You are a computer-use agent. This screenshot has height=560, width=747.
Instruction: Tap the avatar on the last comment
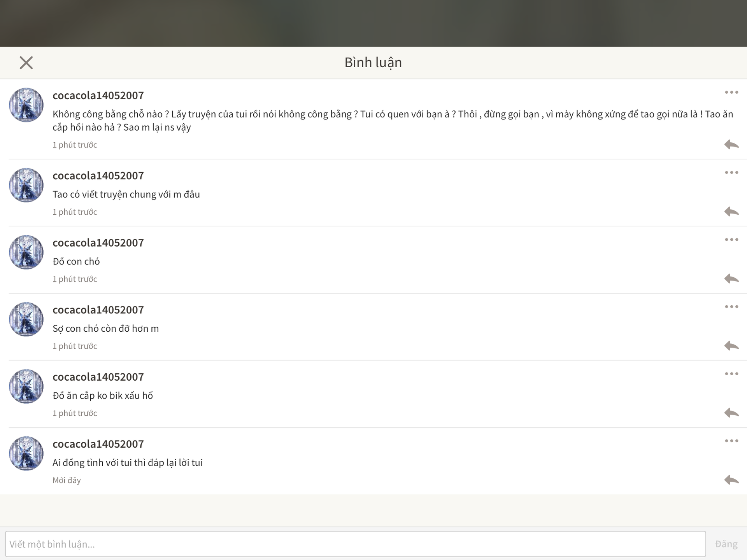[x=26, y=453]
